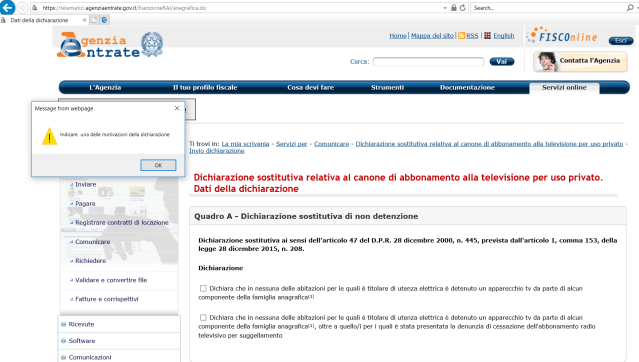Screen dimensions: 639x362
Task: Close the 'Dati della dichiarazione' tab
Action: pyautogui.click(x=84, y=20)
